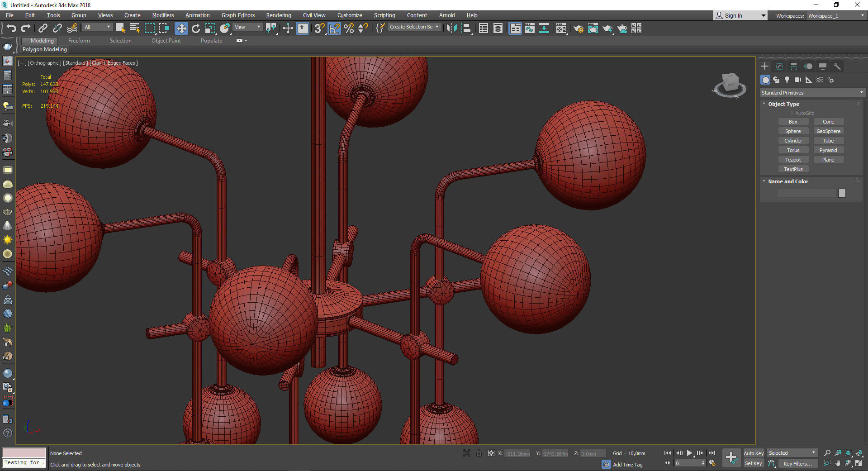
Task: Activate Bind to Space Warp tool
Action: pyautogui.click(x=71, y=29)
